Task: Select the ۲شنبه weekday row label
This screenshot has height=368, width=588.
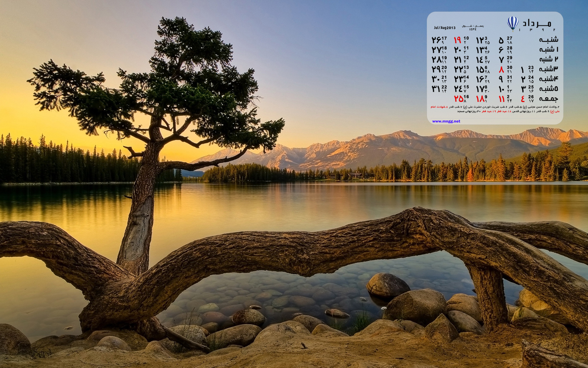Action: click(549, 59)
